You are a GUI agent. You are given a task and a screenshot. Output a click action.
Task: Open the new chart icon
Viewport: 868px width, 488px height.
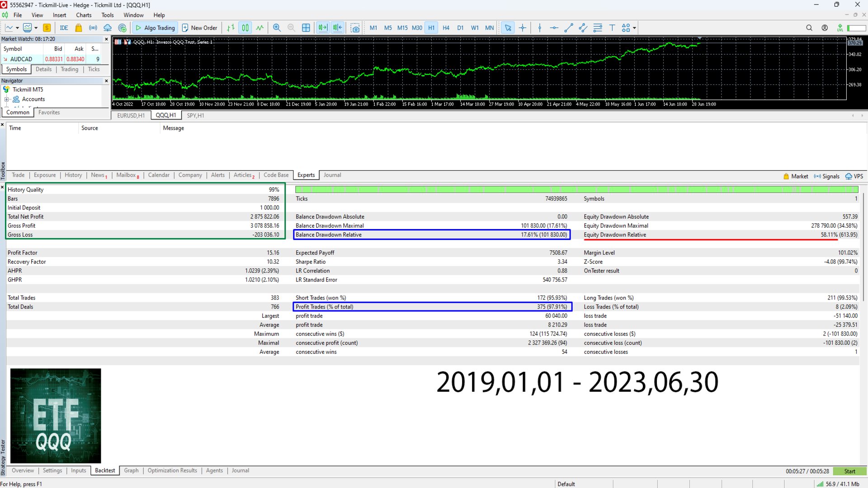[9, 28]
